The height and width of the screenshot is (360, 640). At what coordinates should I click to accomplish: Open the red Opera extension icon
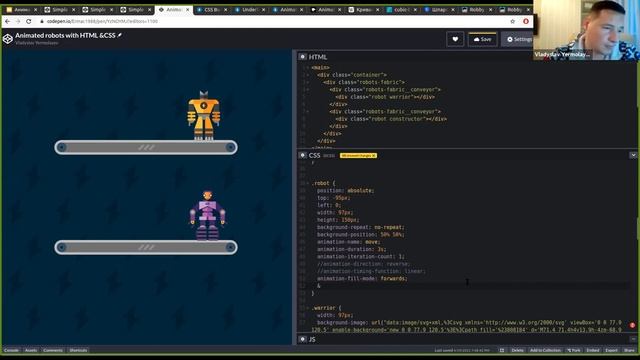[x=526, y=21]
